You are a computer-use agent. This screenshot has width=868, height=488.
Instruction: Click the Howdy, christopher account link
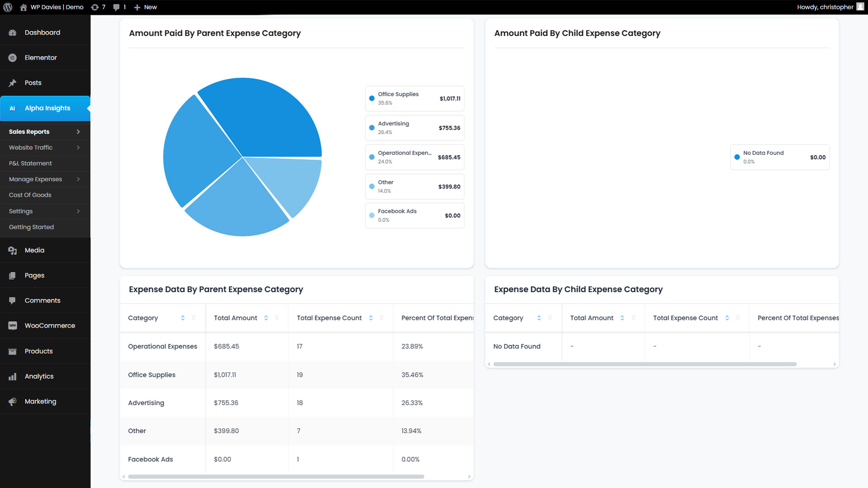825,7
